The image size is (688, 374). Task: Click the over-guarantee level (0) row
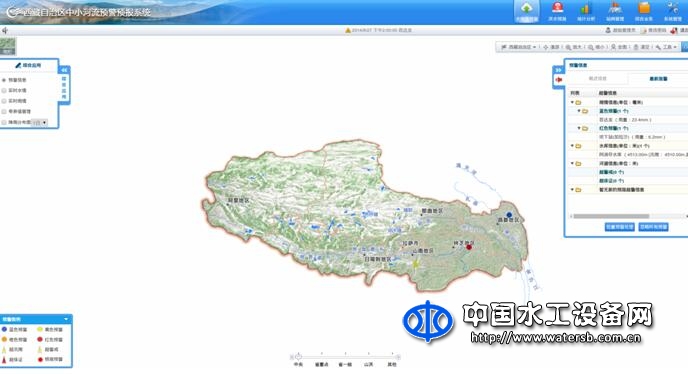click(x=628, y=181)
